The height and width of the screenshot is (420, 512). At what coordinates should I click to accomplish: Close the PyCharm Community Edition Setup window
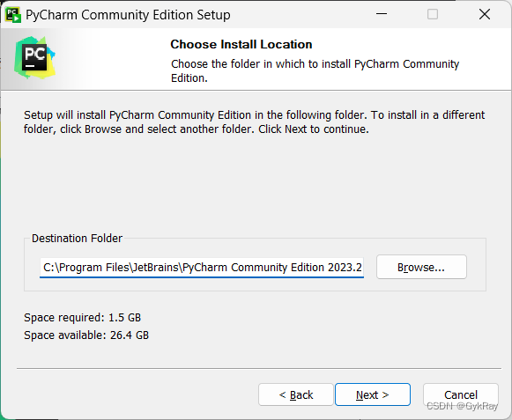(485, 14)
